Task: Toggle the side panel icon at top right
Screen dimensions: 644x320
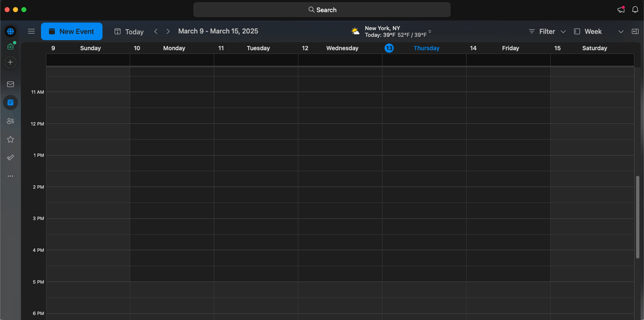Action: [x=635, y=31]
